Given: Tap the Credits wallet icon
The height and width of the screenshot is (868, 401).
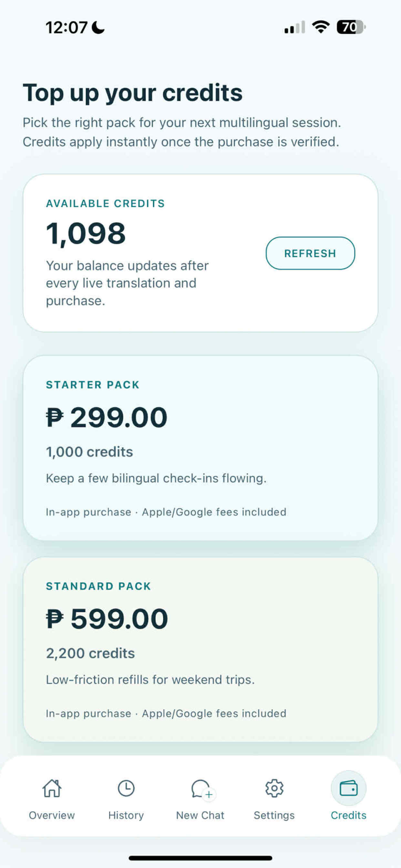Looking at the screenshot, I should click(x=348, y=788).
